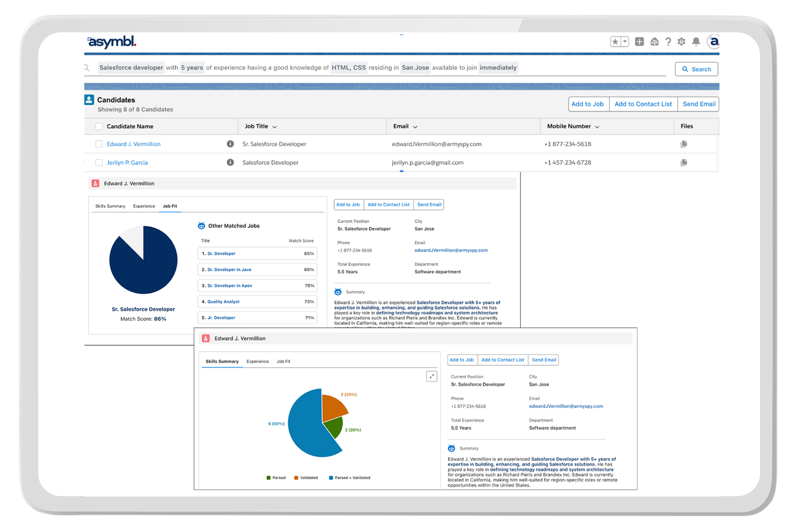
Task: Open the Mobile Number column dropdown
Action: 597,127
